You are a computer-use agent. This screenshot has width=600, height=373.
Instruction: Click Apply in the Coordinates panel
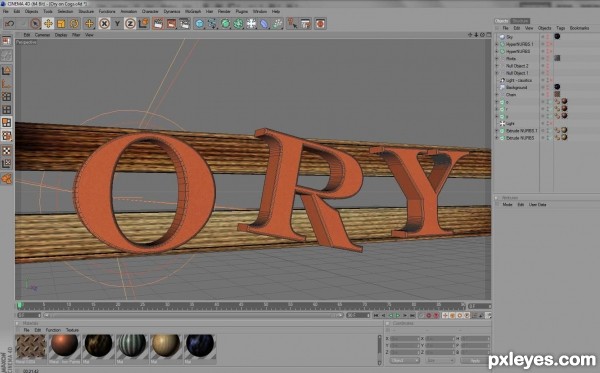pyautogui.click(x=475, y=361)
